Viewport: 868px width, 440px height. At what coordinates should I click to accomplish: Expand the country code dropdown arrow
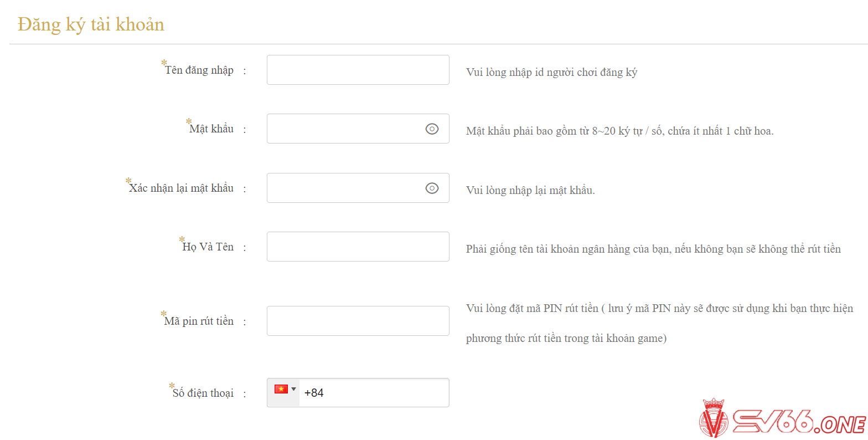pyautogui.click(x=294, y=389)
